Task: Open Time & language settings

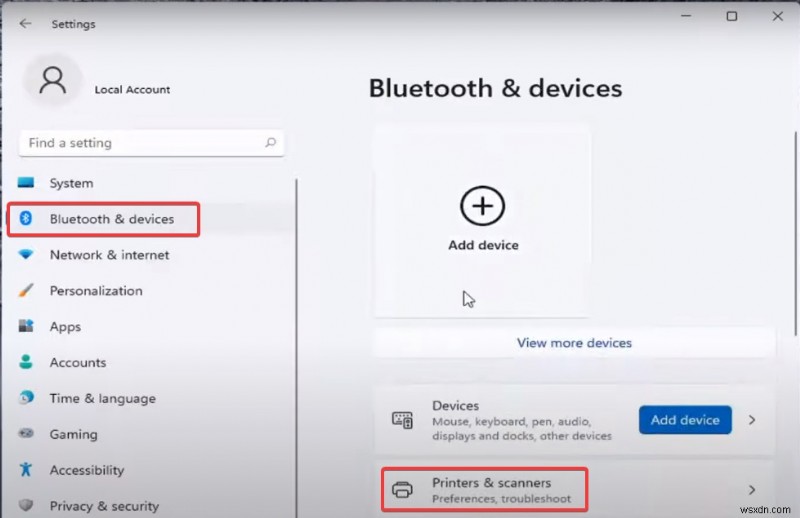Action: click(102, 398)
